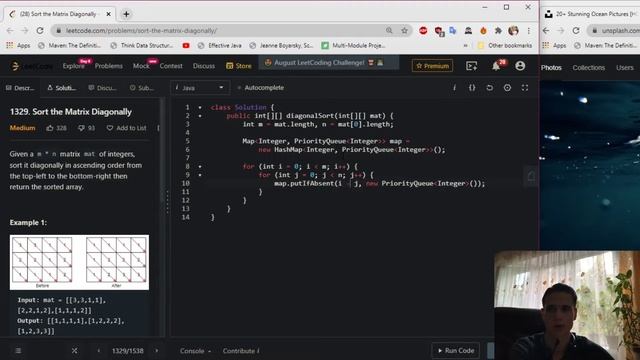This screenshot has width=640, height=360.
Task: Open Discuss in LeetCode navbar
Action: (204, 66)
